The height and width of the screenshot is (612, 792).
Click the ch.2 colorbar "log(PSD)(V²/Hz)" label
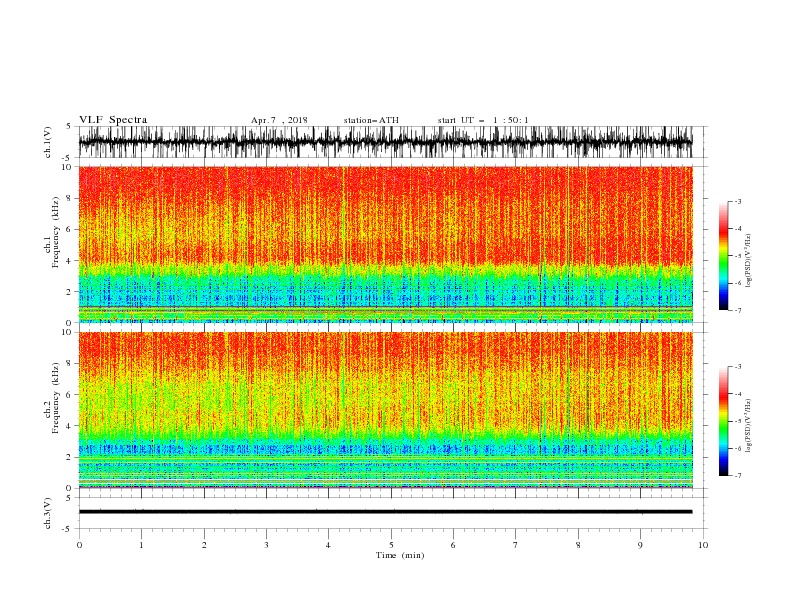749,425
